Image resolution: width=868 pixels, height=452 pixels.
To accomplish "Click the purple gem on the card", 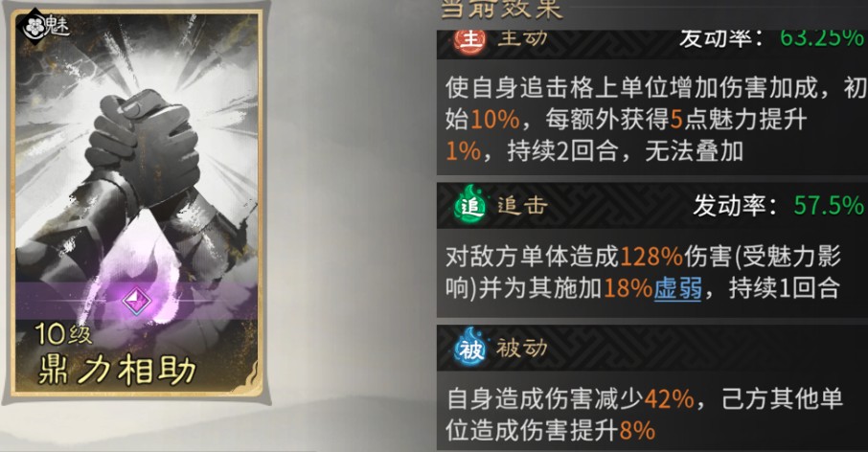I will click(x=136, y=301).
